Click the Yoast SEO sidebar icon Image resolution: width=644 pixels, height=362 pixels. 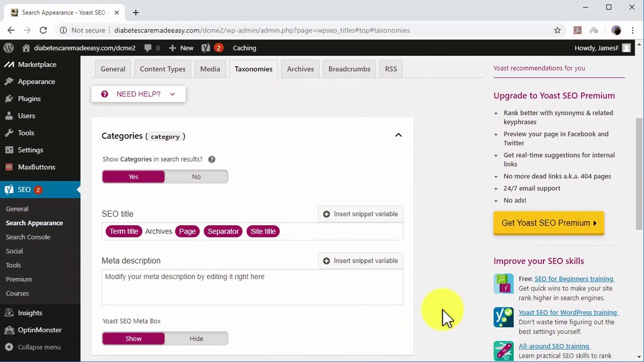point(9,190)
